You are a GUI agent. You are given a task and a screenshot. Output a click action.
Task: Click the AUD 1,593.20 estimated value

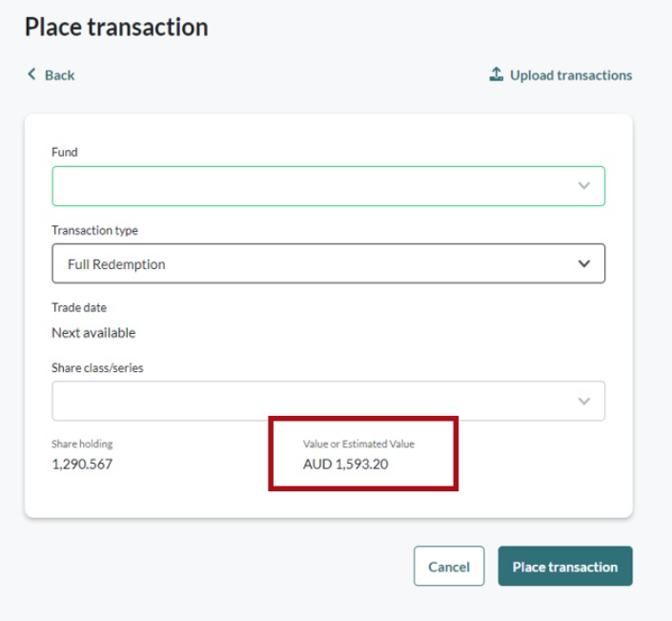345,465
